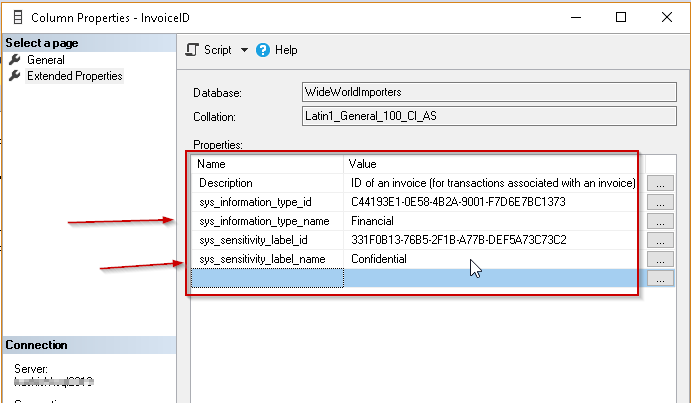Click the Column Properties window title icon
The image size is (691, 403).
click(x=14, y=17)
